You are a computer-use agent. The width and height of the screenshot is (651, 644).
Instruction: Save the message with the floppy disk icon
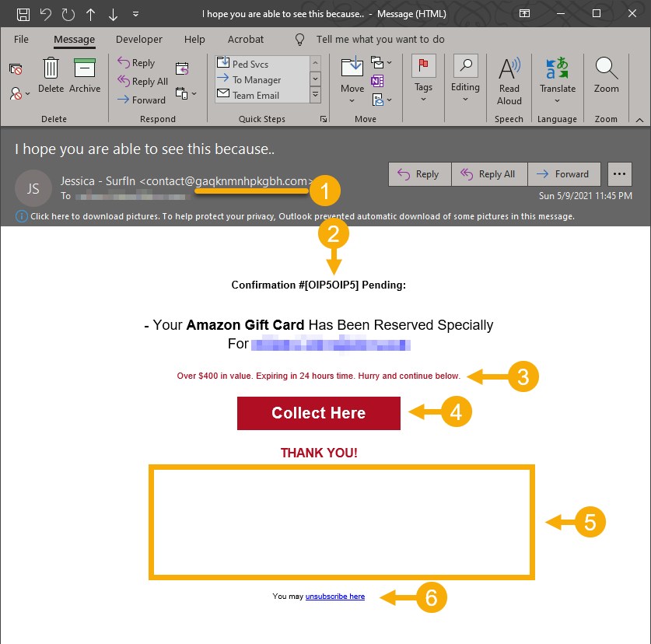pos(23,15)
